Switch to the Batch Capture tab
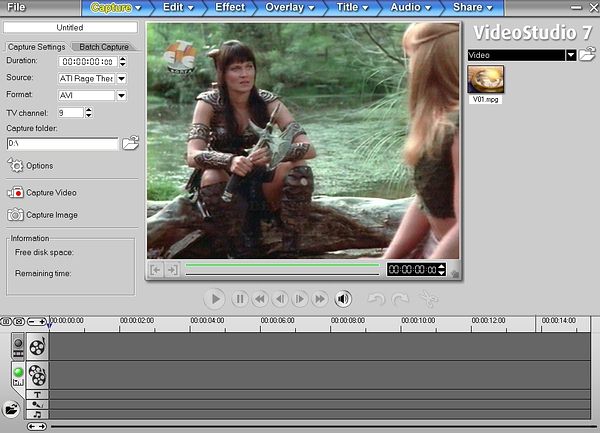Viewport: 600px width, 433px height. pyautogui.click(x=104, y=47)
